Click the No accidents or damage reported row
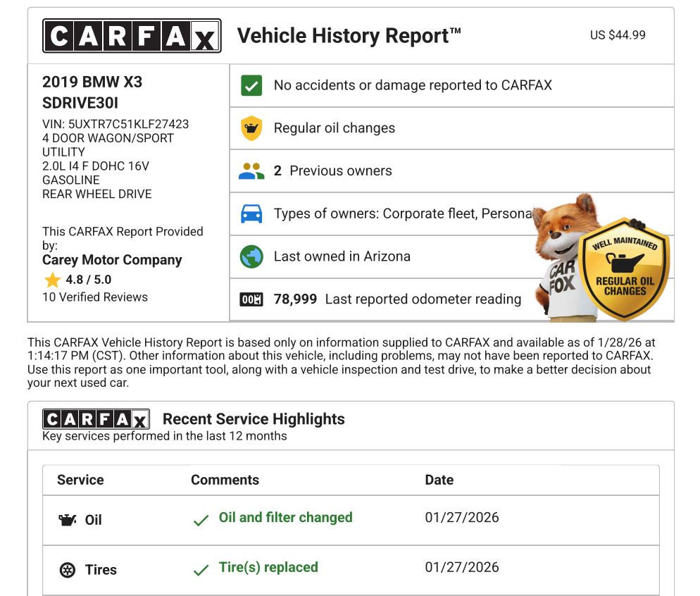The width and height of the screenshot is (700, 596). click(413, 85)
